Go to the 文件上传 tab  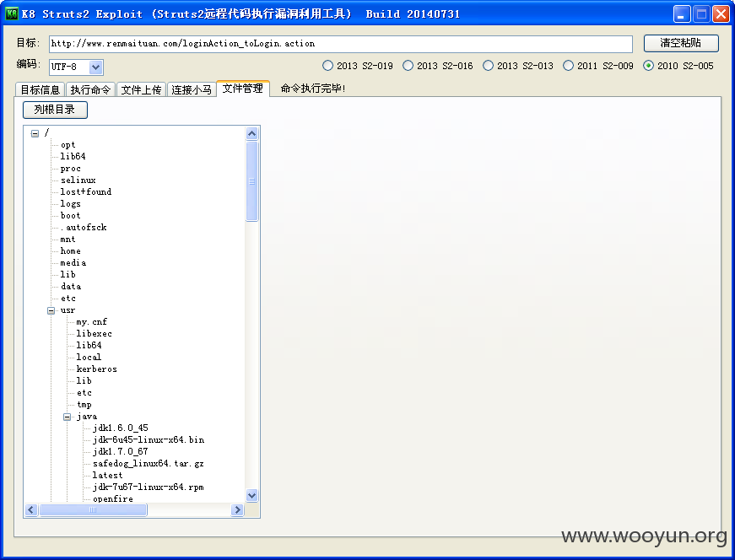141,89
